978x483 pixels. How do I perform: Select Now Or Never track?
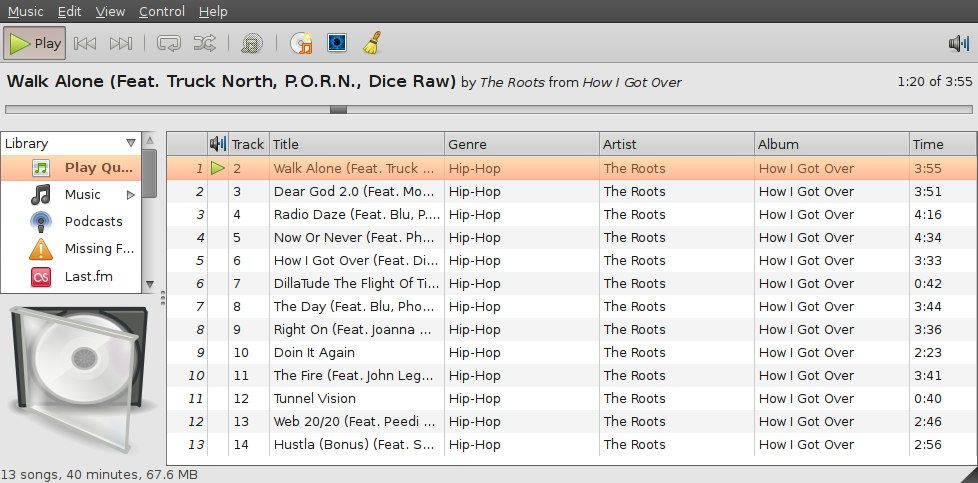[x=571, y=238]
